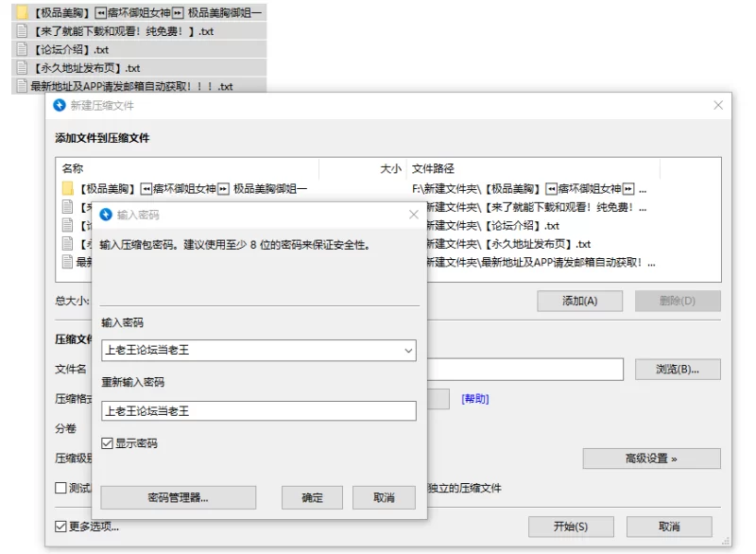Screen dimensions: 756x554
Task: Select the 【极品美胸】 folder in explorer list
Action: click(x=139, y=12)
